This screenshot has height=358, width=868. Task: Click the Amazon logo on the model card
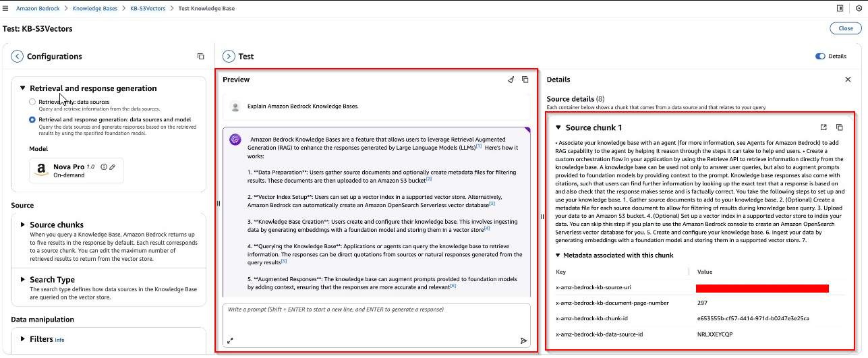[x=42, y=170]
